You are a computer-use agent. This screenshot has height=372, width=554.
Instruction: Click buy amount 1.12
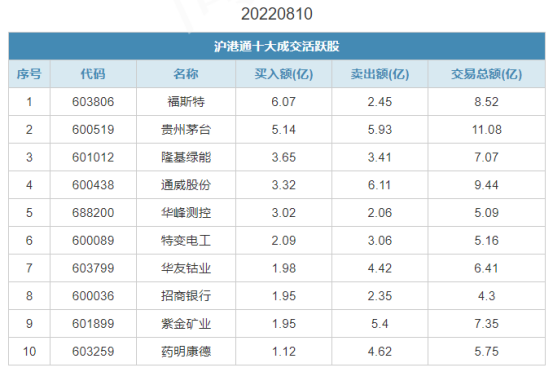(x=283, y=352)
